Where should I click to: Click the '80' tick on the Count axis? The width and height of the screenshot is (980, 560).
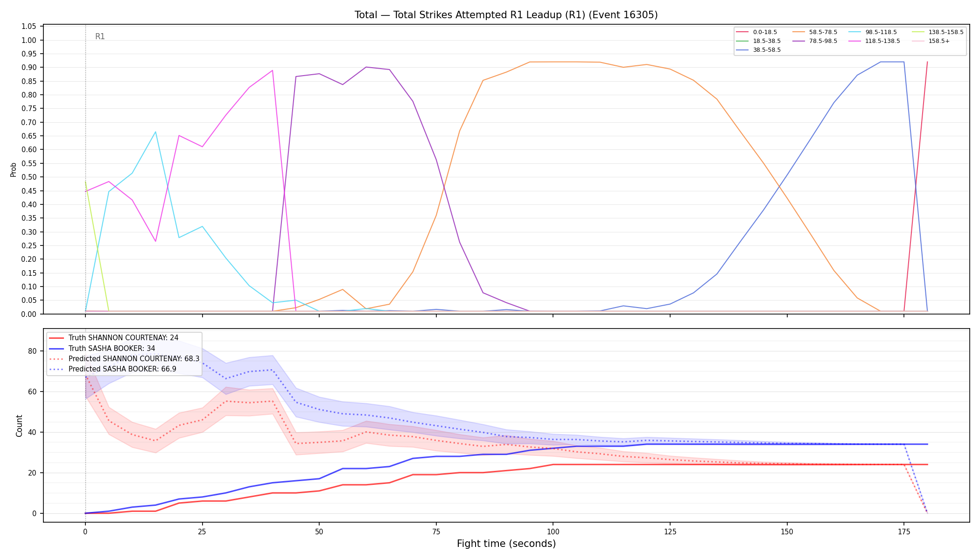(x=33, y=351)
